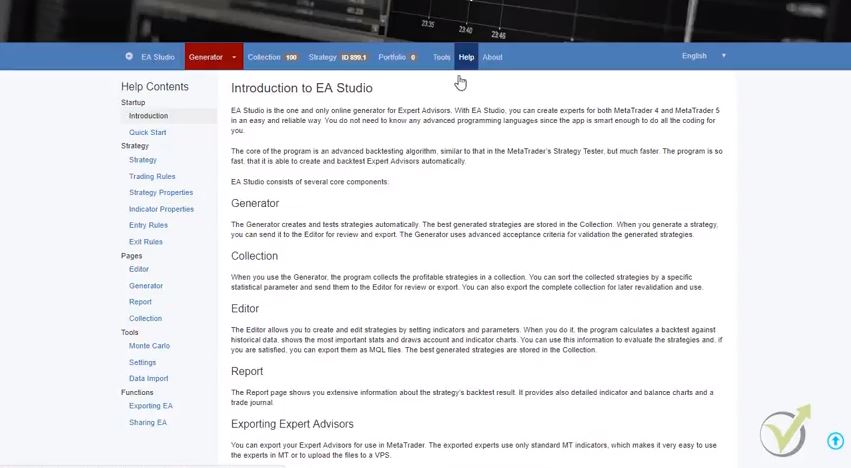Image resolution: width=851 pixels, height=468 pixels.
Task: Click the Pages section label
Action: (131, 256)
